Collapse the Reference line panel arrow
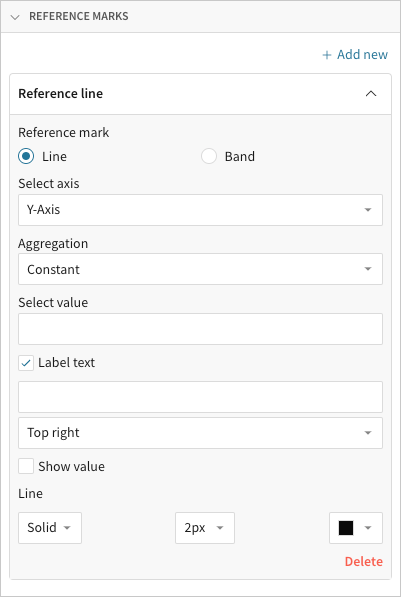 [x=371, y=94]
